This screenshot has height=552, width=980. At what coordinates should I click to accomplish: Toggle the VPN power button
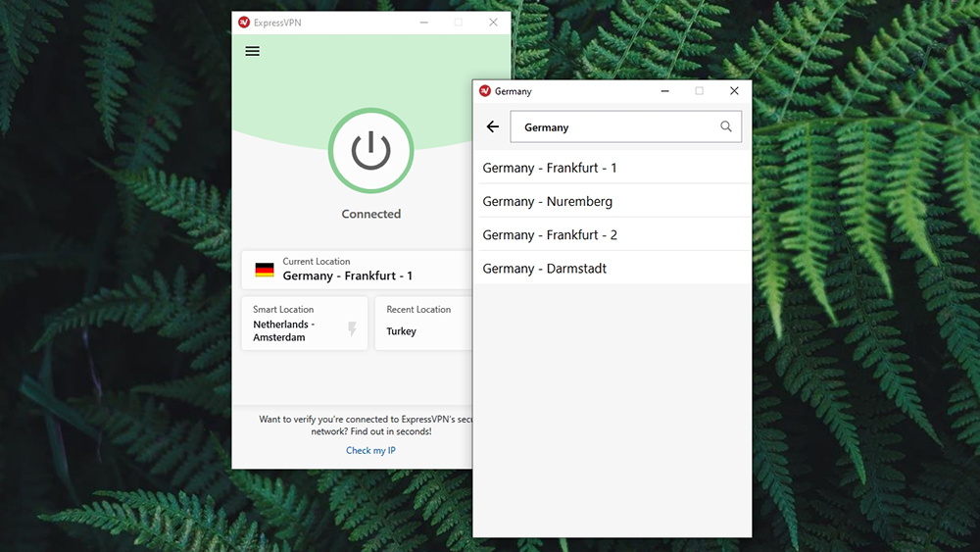click(x=370, y=151)
